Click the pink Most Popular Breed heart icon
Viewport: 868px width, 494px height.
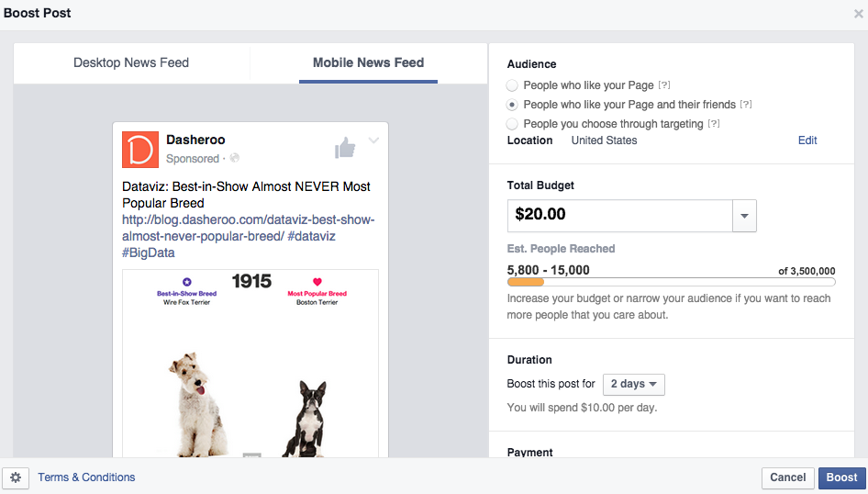[317, 282]
